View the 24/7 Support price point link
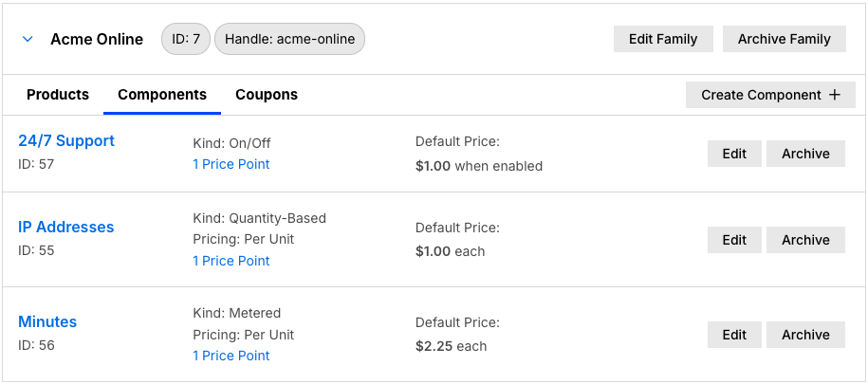Screen dimensions: 868x384 pyautogui.click(x=231, y=165)
